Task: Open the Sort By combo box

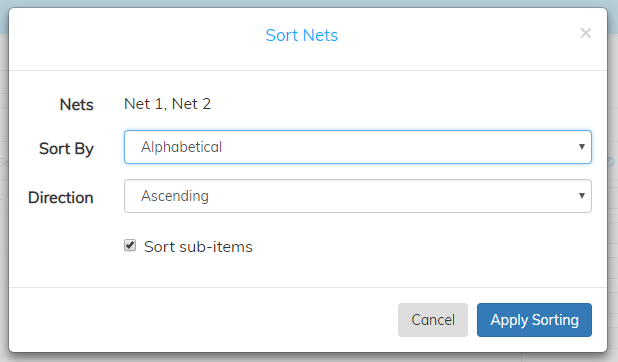Action: point(357,147)
